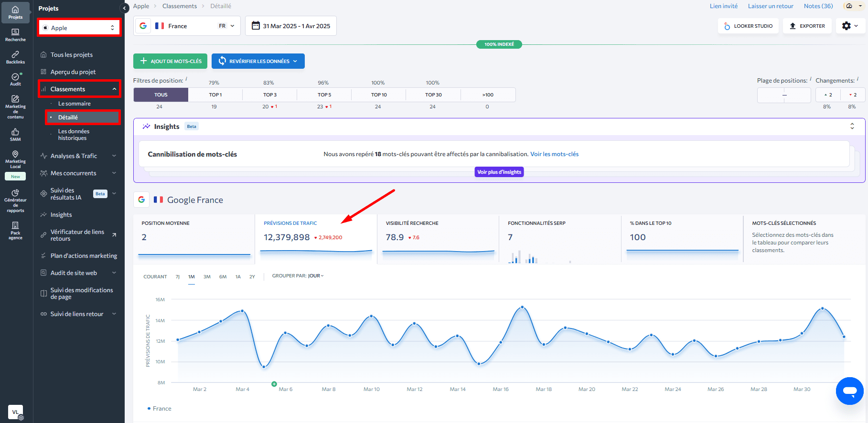This screenshot has height=423, width=868.
Task: Click the VL user avatar
Action: [x=15, y=412]
